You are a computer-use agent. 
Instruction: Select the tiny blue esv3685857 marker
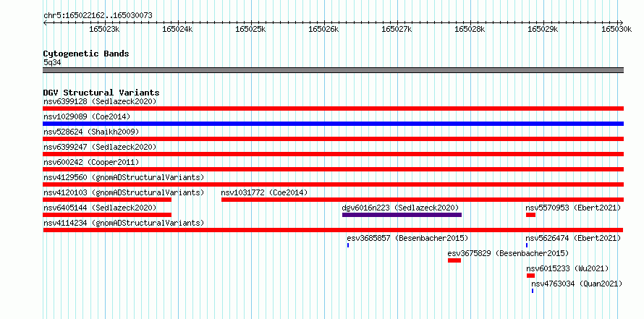[348, 245]
